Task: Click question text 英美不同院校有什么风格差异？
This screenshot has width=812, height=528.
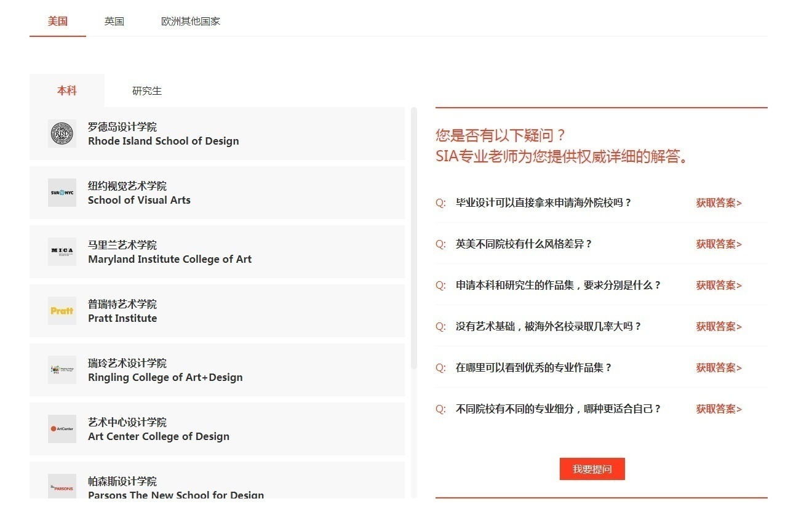Action: (x=524, y=244)
